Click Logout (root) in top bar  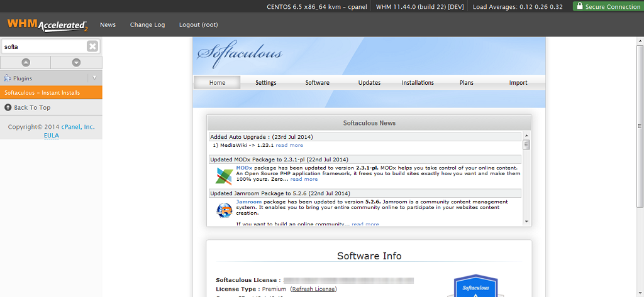(x=198, y=25)
